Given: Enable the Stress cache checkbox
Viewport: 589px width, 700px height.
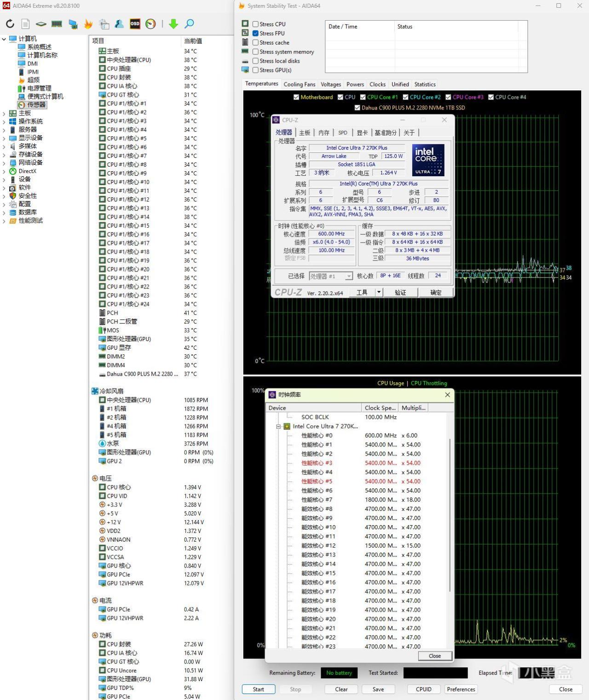Looking at the screenshot, I should pyautogui.click(x=255, y=42).
